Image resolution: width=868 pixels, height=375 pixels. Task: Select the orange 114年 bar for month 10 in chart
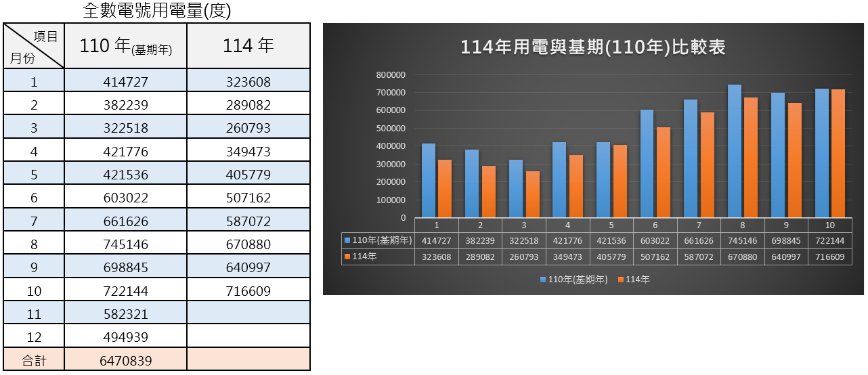pos(838,154)
